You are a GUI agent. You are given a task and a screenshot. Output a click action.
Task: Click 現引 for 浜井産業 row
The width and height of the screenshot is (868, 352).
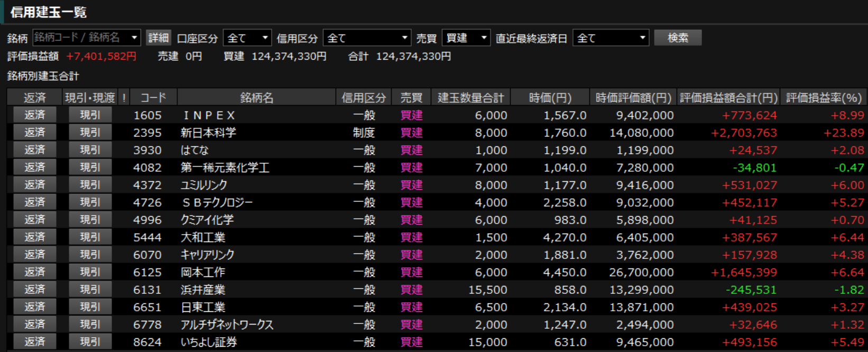tap(90, 290)
